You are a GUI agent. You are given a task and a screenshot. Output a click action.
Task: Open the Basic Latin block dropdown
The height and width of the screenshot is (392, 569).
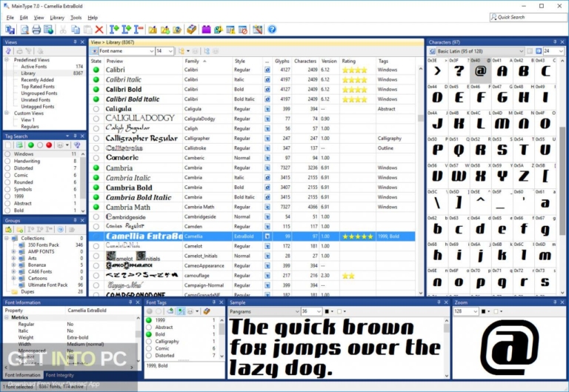(x=522, y=51)
